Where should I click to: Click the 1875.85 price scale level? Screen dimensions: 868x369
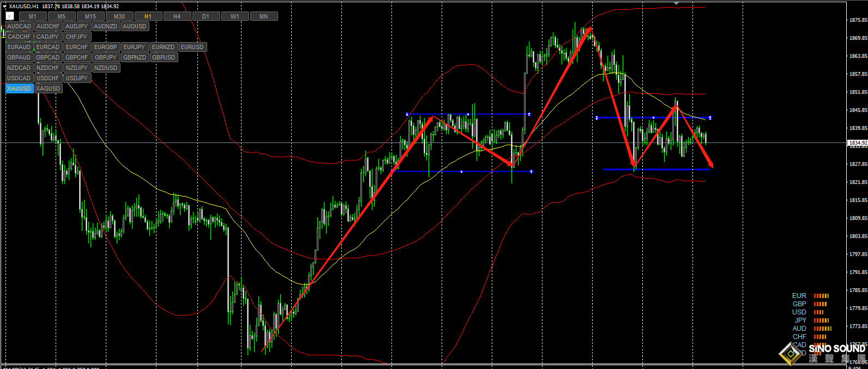[x=858, y=20]
